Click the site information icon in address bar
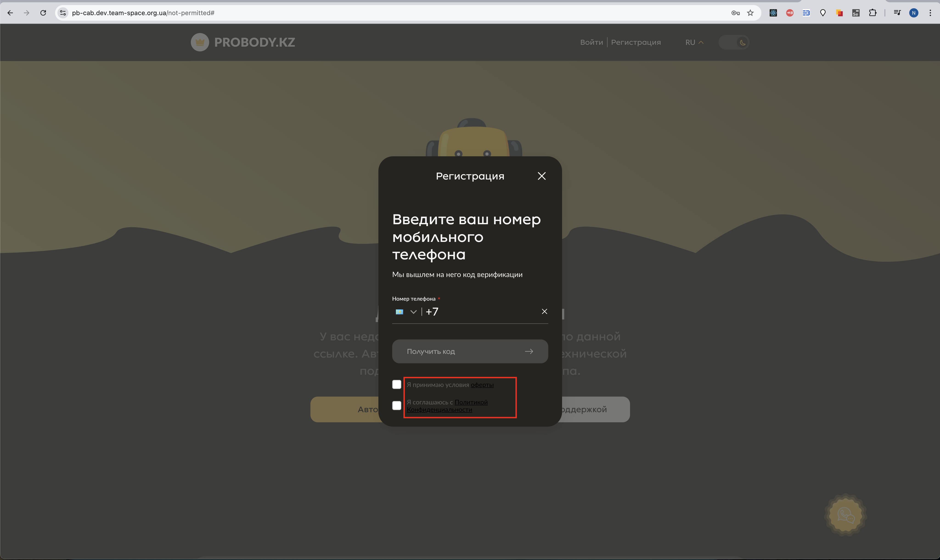940x560 pixels. 63,13
